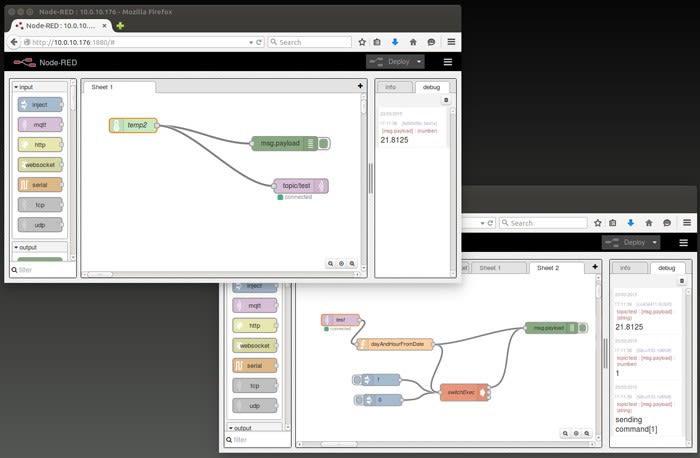Switch to Sheet 1 tab in back window
700x458 pixels.
click(499, 268)
